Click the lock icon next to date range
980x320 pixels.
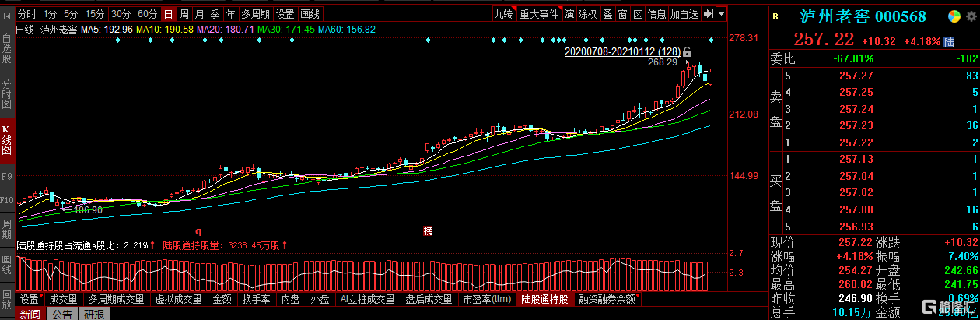click(x=687, y=51)
